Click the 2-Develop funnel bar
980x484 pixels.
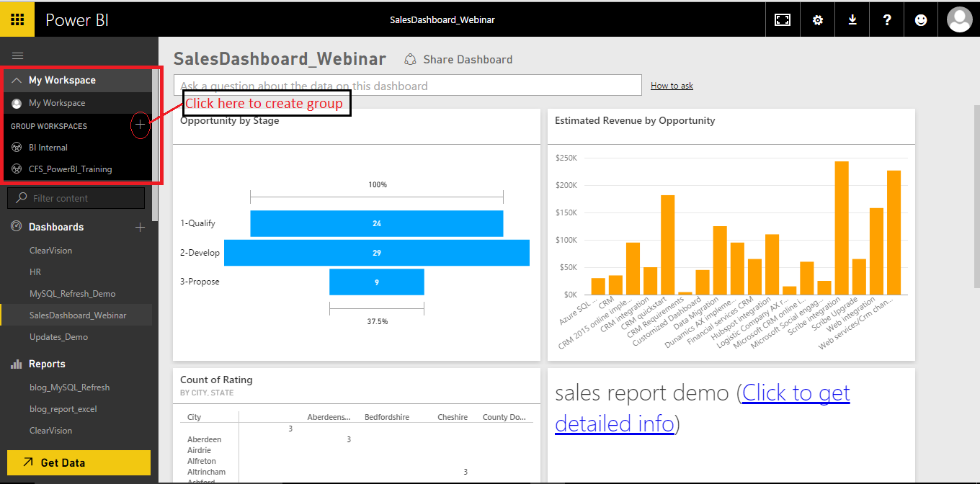pyautogui.click(x=377, y=253)
